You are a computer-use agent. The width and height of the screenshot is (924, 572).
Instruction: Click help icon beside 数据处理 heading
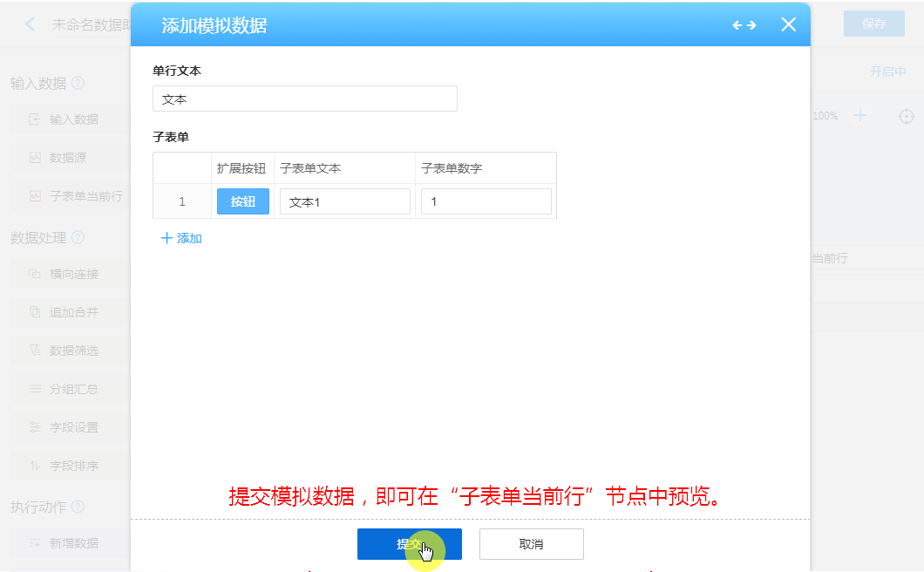[x=78, y=237]
